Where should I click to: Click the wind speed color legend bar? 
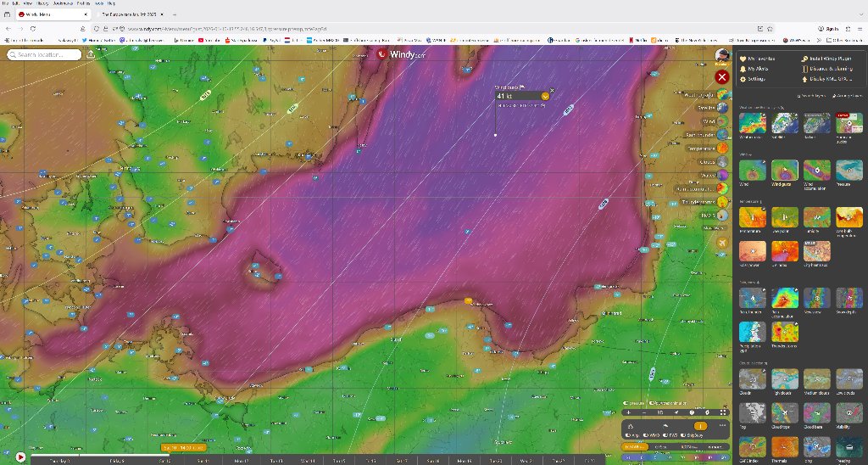tap(674, 456)
